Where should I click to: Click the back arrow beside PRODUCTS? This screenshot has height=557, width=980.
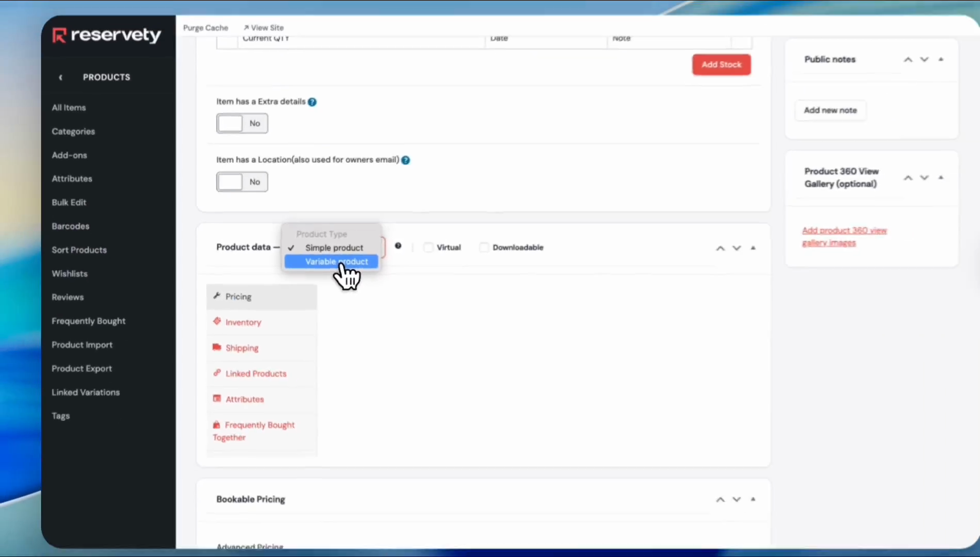point(61,77)
